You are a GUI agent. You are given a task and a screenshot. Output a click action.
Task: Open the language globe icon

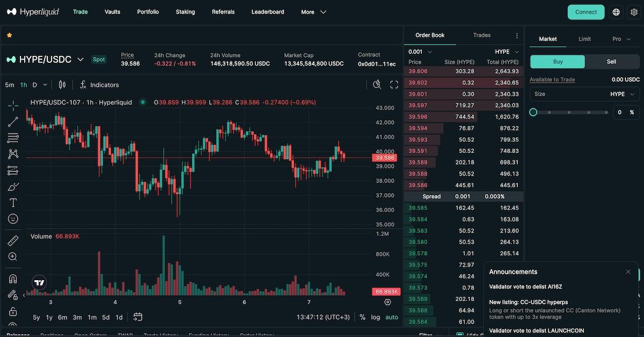tap(616, 12)
